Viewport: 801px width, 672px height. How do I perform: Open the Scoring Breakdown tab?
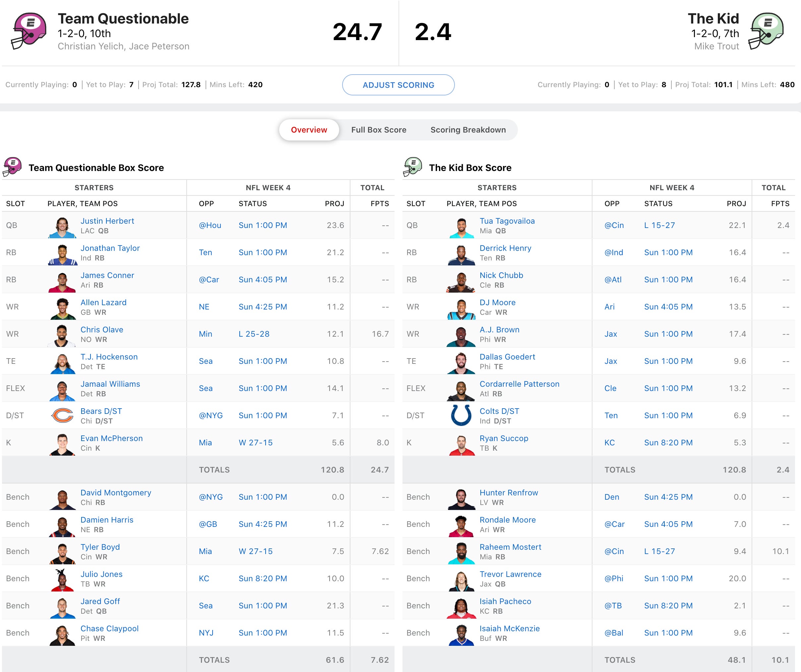(468, 130)
